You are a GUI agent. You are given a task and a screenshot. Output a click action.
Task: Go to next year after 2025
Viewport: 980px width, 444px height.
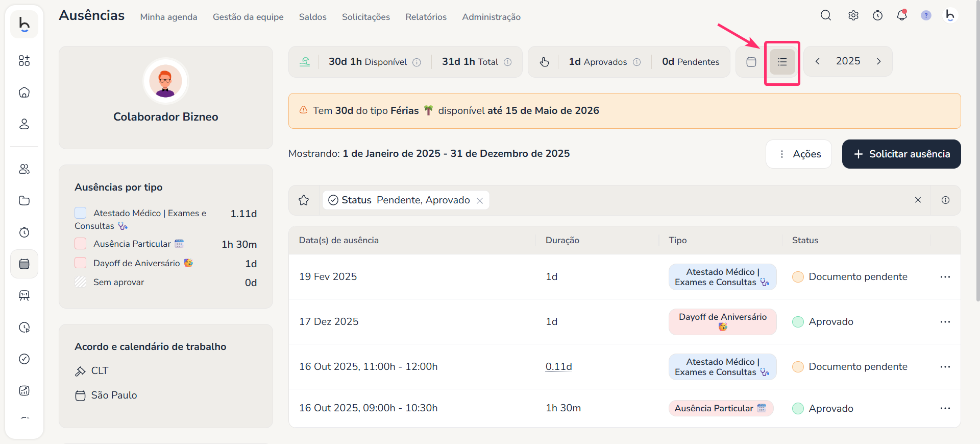[x=878, y=61]
